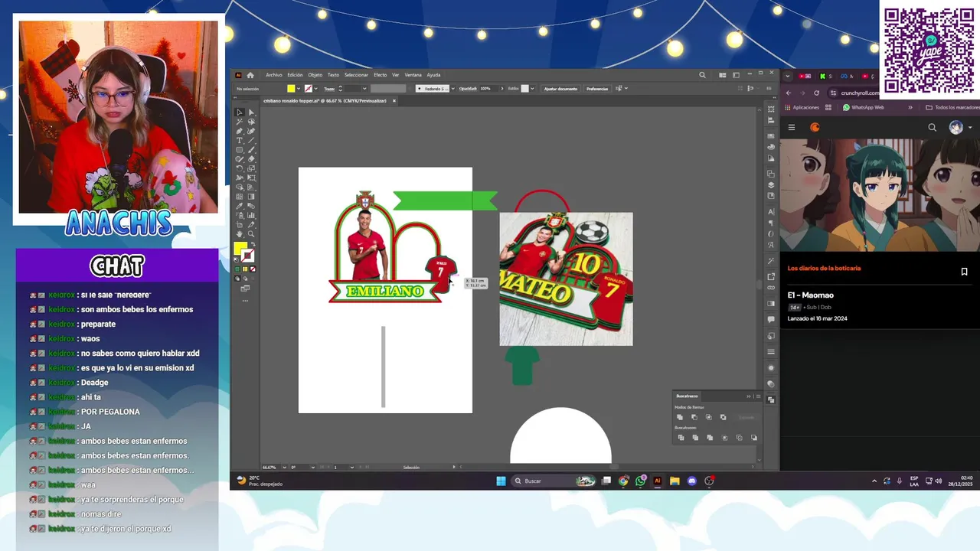The height and width of the screenshot is (551, 980).
Task: Click the Crunchyroll logo in the browser
Action: [815, 127]
